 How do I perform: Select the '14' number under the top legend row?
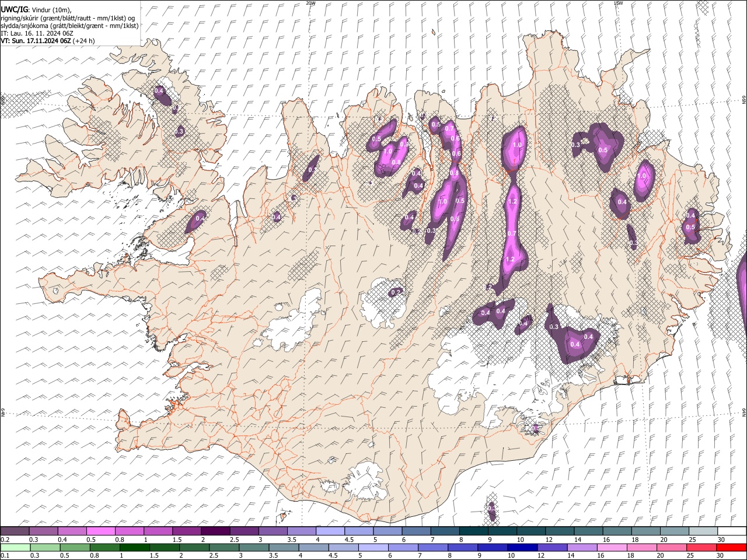coord(578,540)
